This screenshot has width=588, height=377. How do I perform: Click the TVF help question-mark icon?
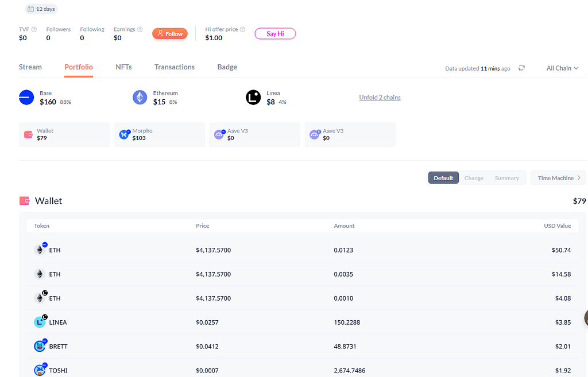(x=34, y=29)
